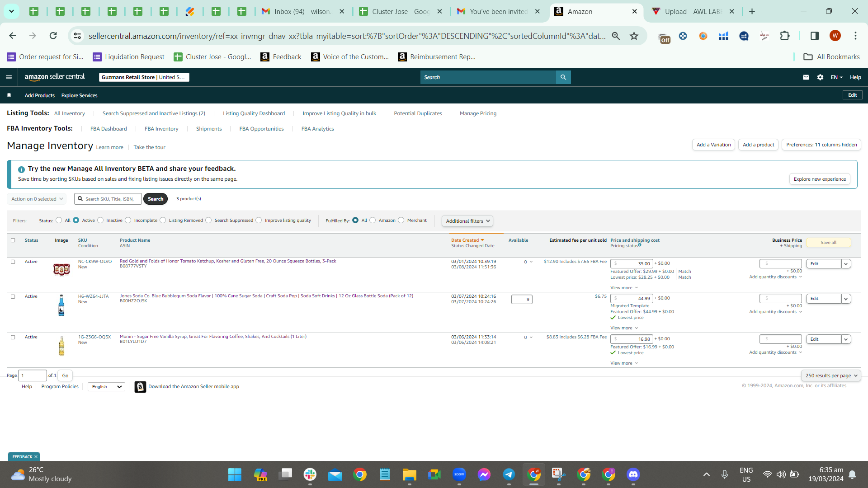Click the Monin syrup product thumbnail
868x488 pixels.
tap(61, 346)
